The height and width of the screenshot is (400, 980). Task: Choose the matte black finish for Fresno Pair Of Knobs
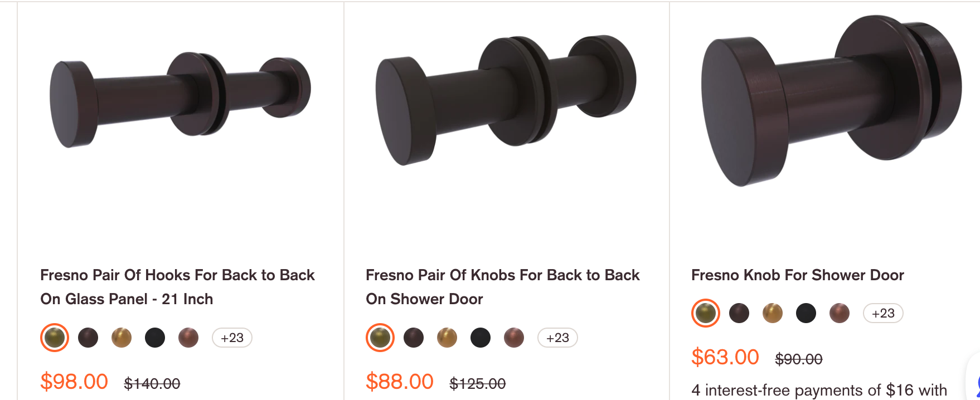tap(481, 338)
